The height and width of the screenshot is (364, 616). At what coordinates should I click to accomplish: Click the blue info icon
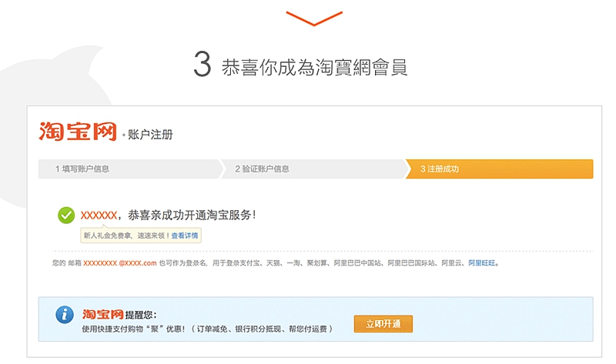[65, 315]
